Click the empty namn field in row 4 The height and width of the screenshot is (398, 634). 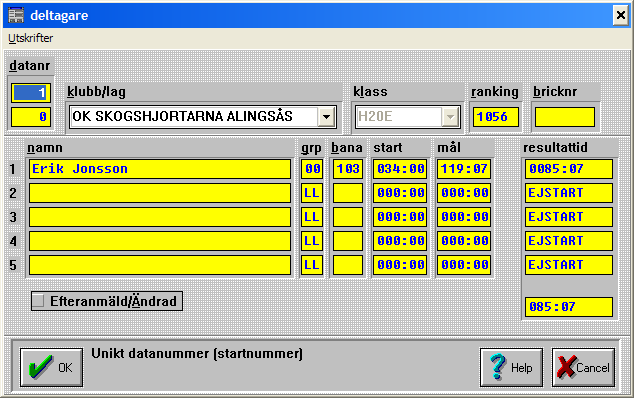pos(160,241)
